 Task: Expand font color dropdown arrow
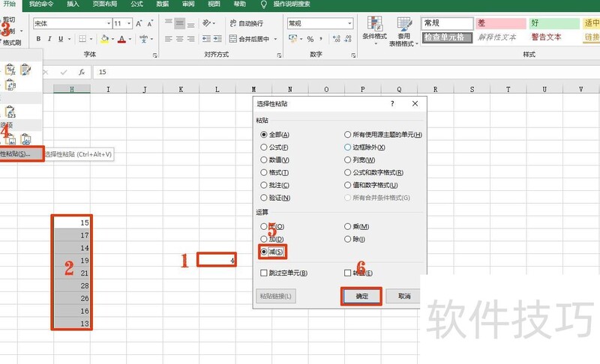(x=130, y=39)
